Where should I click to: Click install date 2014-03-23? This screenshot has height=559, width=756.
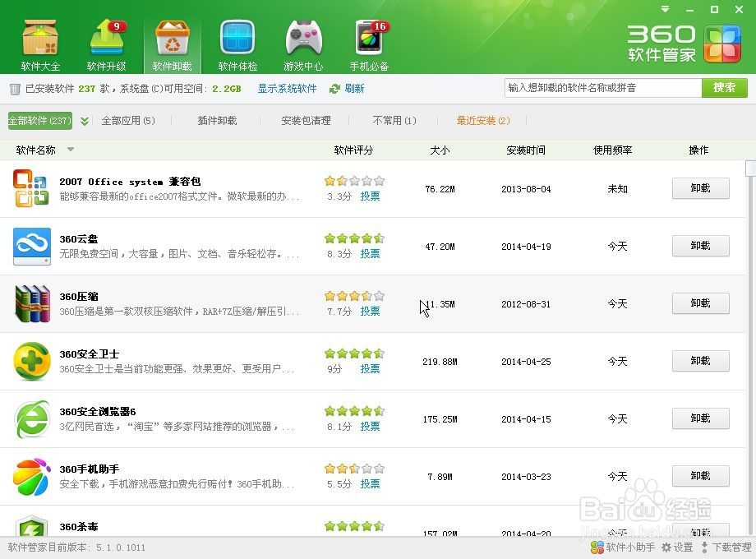[526, 477]
